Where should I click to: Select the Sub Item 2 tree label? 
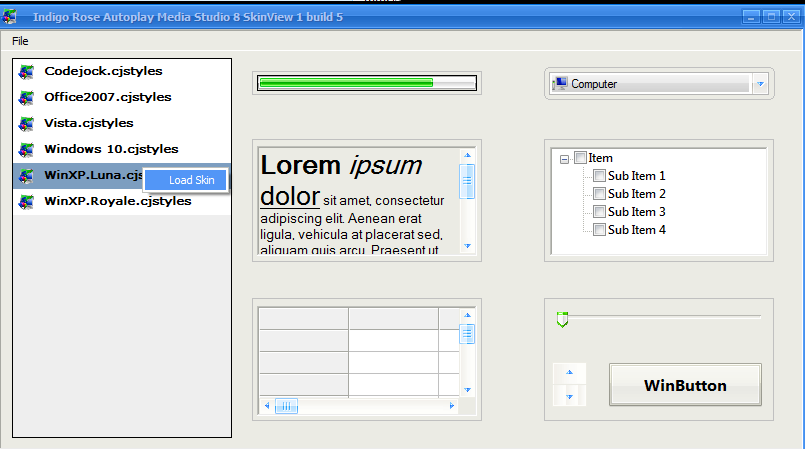coord(637,194)
